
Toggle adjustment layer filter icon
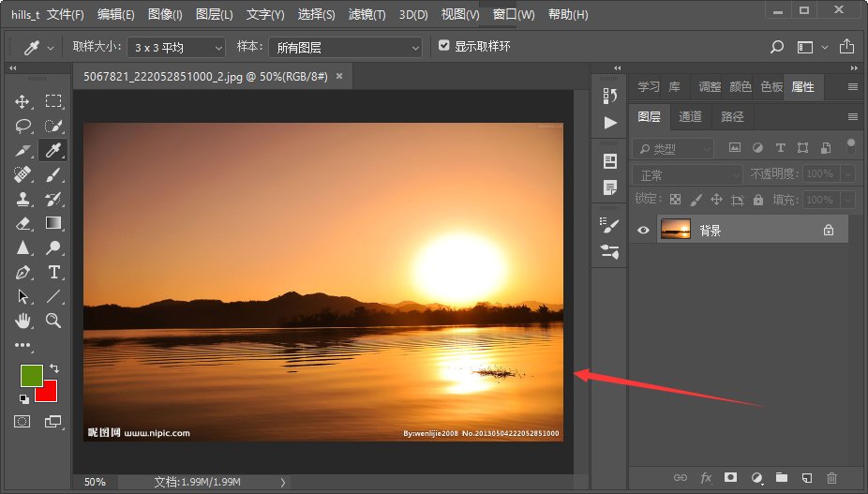(757, 147)
